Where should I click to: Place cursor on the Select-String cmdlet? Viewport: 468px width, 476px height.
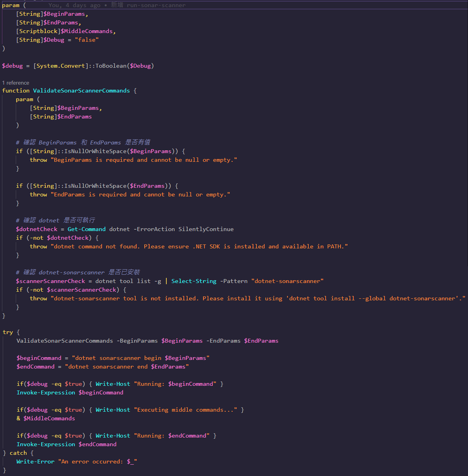pos(193,281)
